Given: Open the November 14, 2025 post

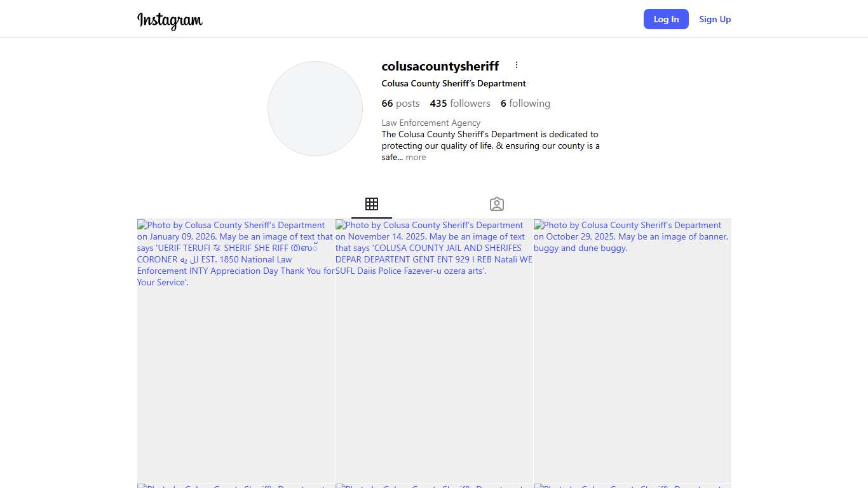Looking at the screenshot, I should coord(434,351).
